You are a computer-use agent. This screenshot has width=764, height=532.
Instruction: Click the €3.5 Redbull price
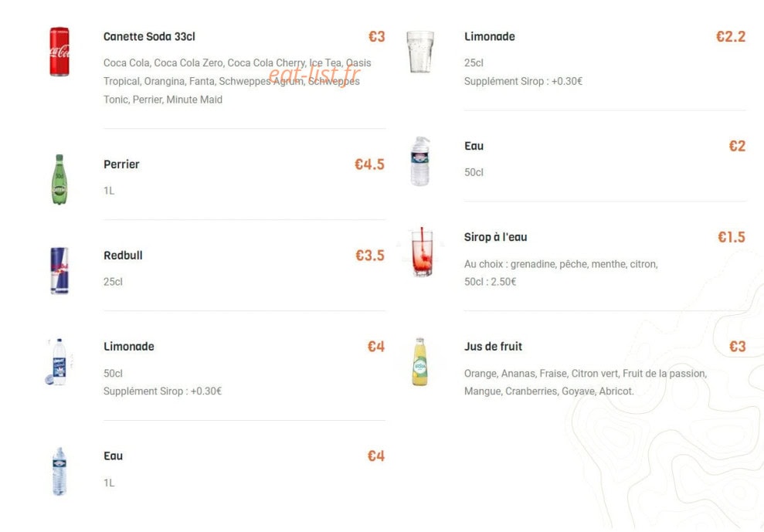[370, 256]
